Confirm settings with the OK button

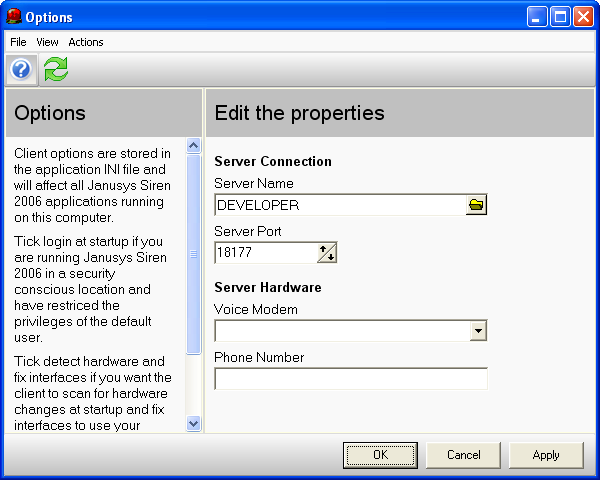point(380,455)
